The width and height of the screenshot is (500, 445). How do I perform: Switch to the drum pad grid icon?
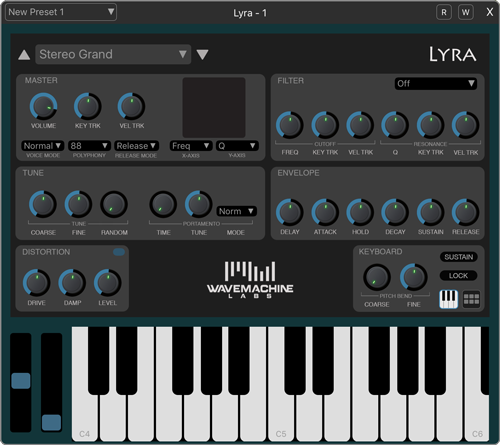point(471,299)
